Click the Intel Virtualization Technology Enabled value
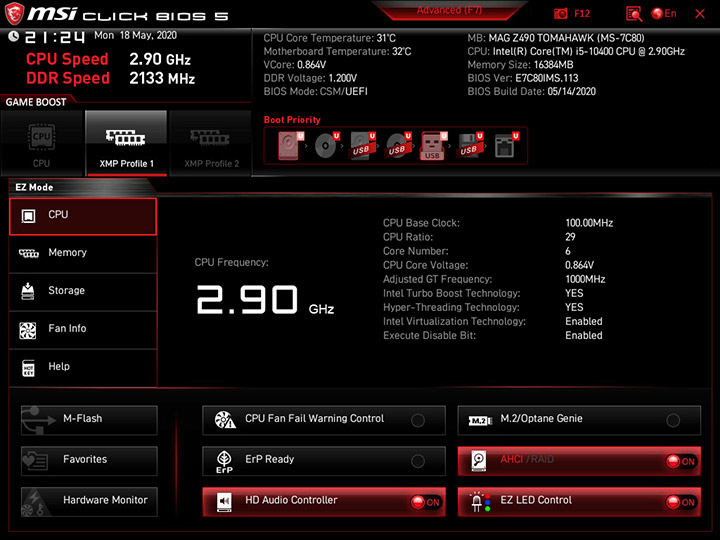 [x=584, y=321]
